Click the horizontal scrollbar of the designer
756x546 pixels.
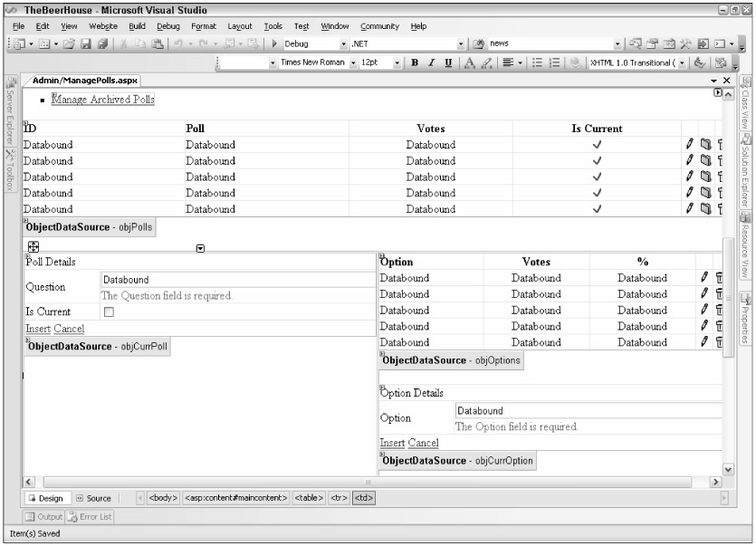pos(362,481)
